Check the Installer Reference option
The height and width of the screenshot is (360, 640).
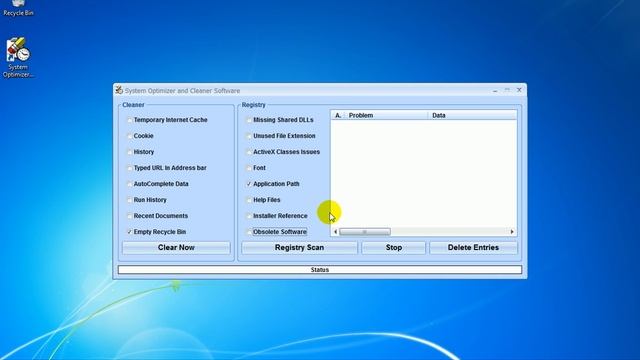click(249, 216)
